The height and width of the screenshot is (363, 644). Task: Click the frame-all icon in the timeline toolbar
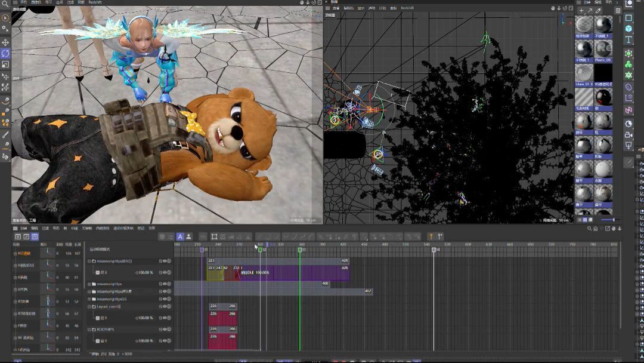pyautogui.click(x=215, y=237)
